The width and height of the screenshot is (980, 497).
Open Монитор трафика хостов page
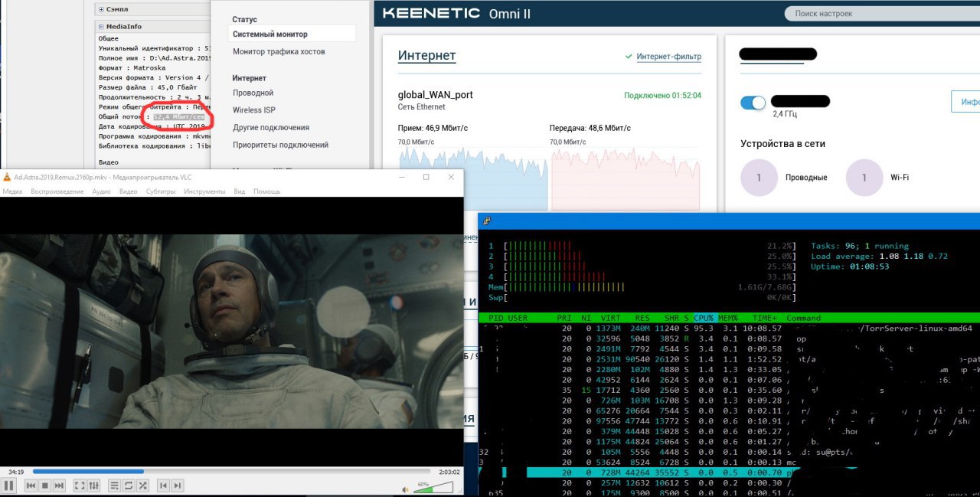[x=279, y=51]
